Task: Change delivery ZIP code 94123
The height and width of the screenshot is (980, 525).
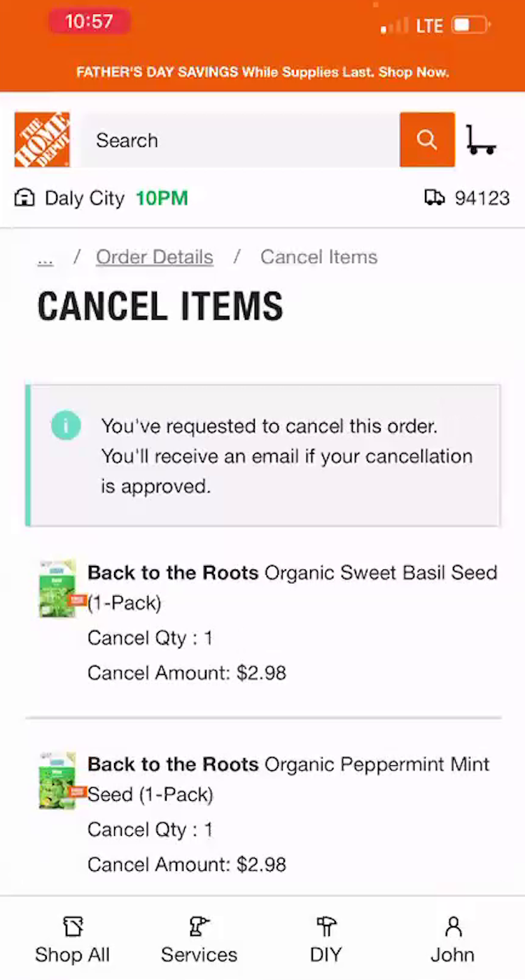Action: (x=482, y=199)
